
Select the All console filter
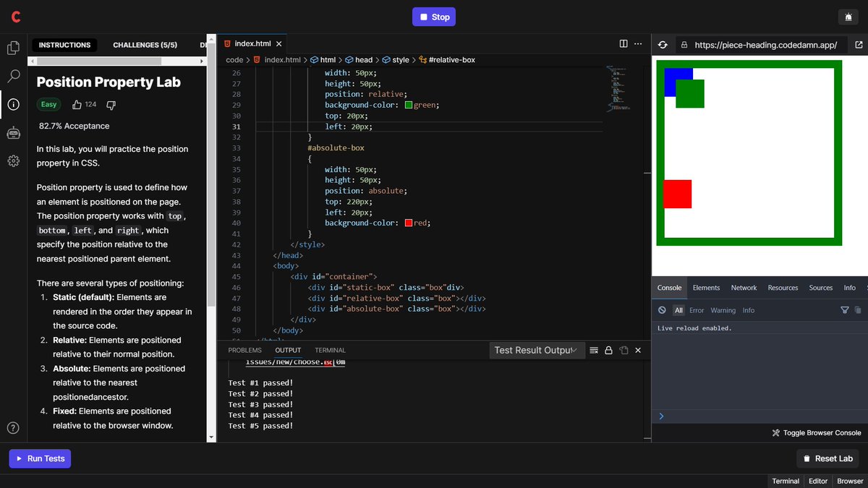[678, 310]
